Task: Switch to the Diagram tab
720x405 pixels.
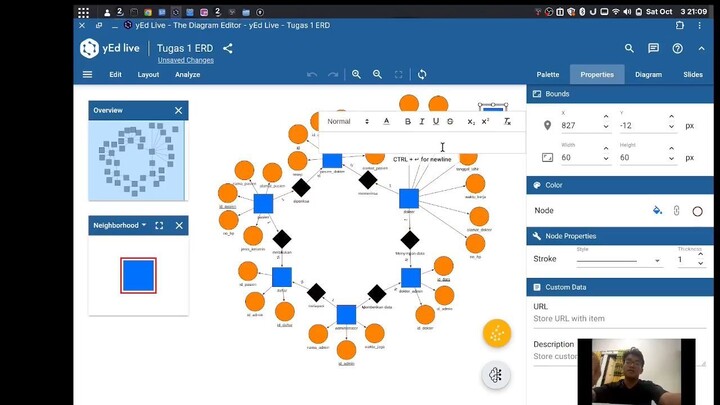Action: pyautogui.click(x=648, y=74)
